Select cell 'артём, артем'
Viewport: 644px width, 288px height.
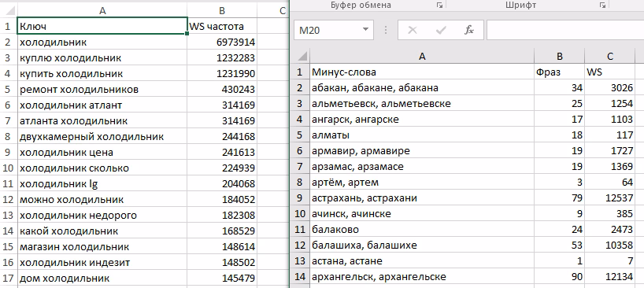point(422,182)
